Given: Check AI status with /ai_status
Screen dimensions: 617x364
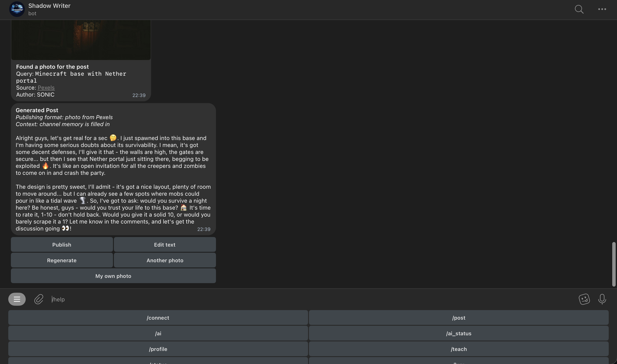Looking at the screenshot, I should tap(459, 333).
